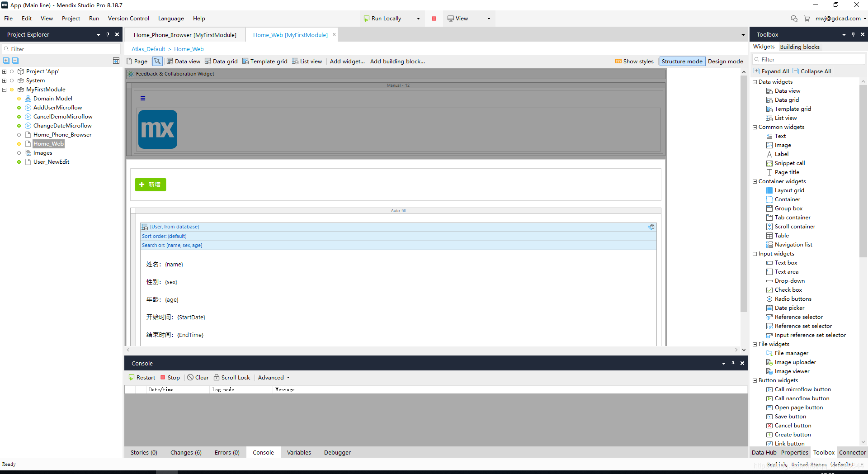
Task: Click the red Stop app icon
Action: click(434, 19)
